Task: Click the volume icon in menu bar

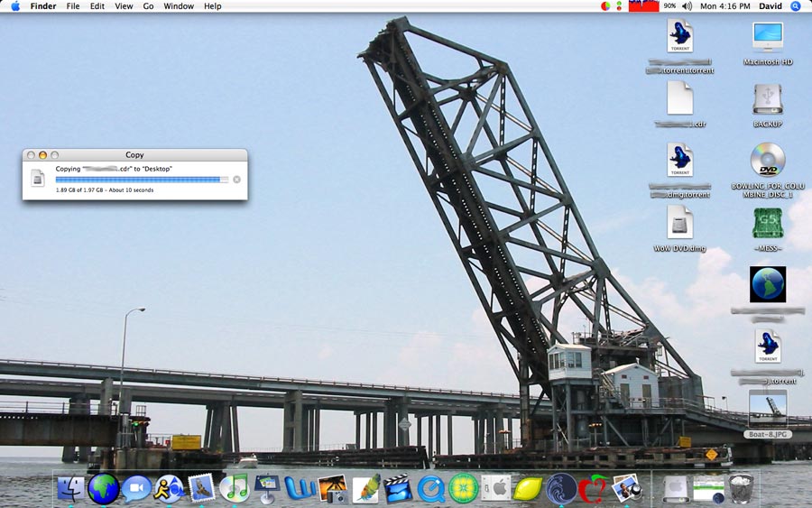Action: pyautogui.click(x=687, y=6)
